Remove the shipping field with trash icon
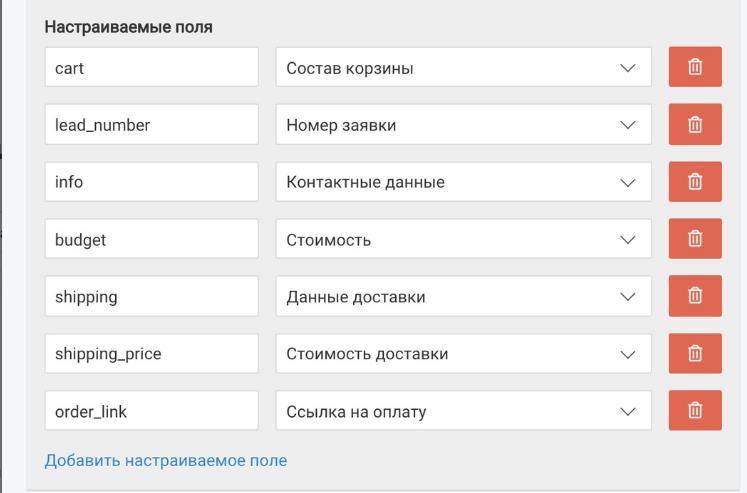Screen dimensions: 747x493 695,296
